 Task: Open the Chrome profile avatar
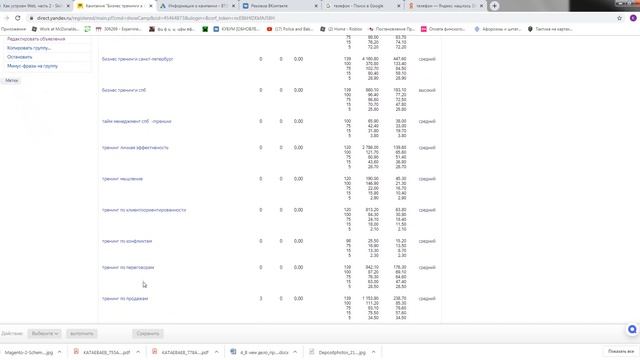click(633, 18)
